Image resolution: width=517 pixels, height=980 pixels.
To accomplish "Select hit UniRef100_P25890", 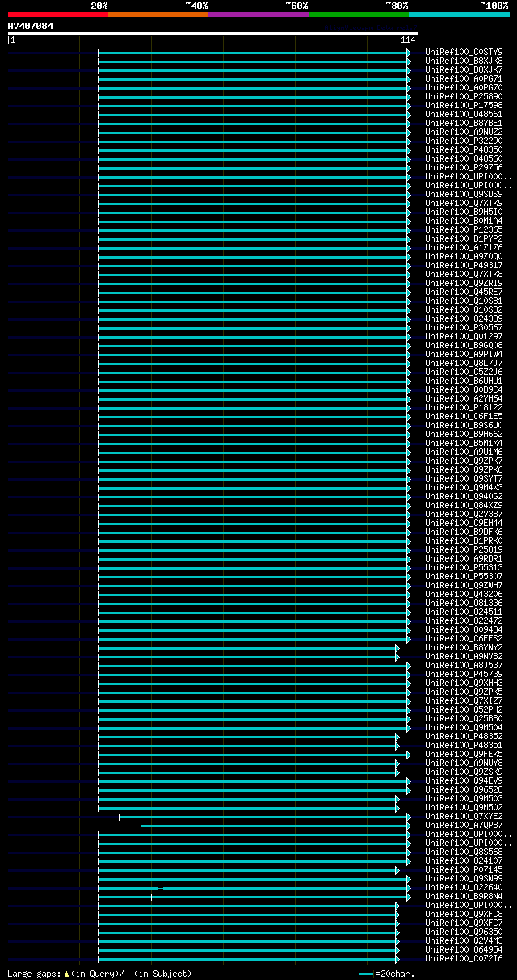I will (464, 96).
